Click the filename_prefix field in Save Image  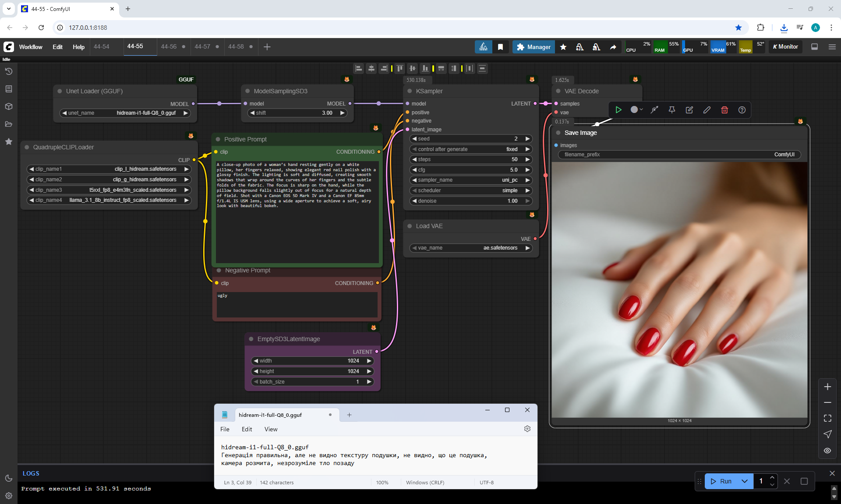click(x=679, y=155)
